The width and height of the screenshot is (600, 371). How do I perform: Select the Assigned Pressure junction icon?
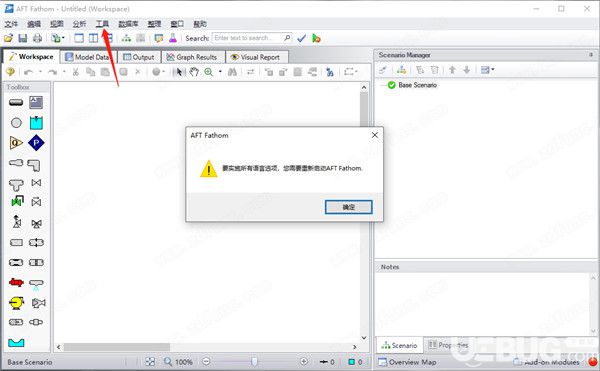tap(36, 143)
